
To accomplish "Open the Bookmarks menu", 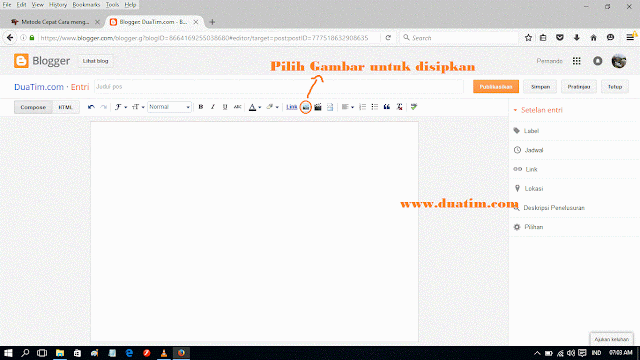I will point(86,5).
